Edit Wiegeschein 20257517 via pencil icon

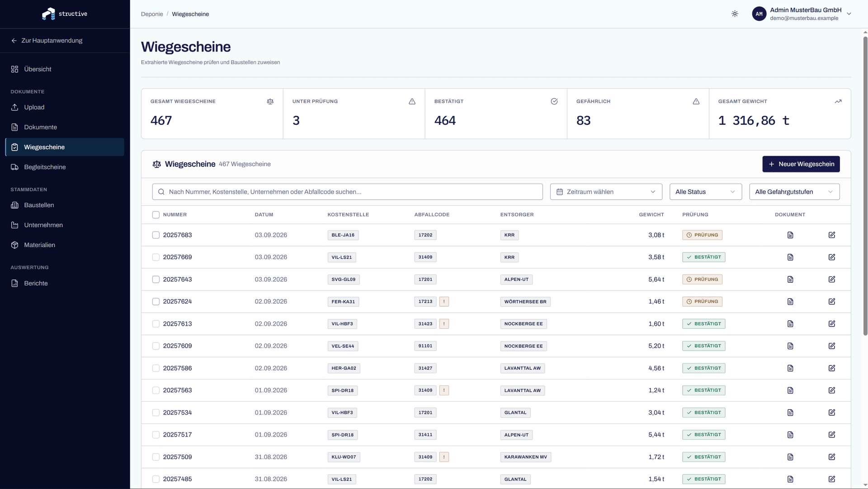pos(832,435)
